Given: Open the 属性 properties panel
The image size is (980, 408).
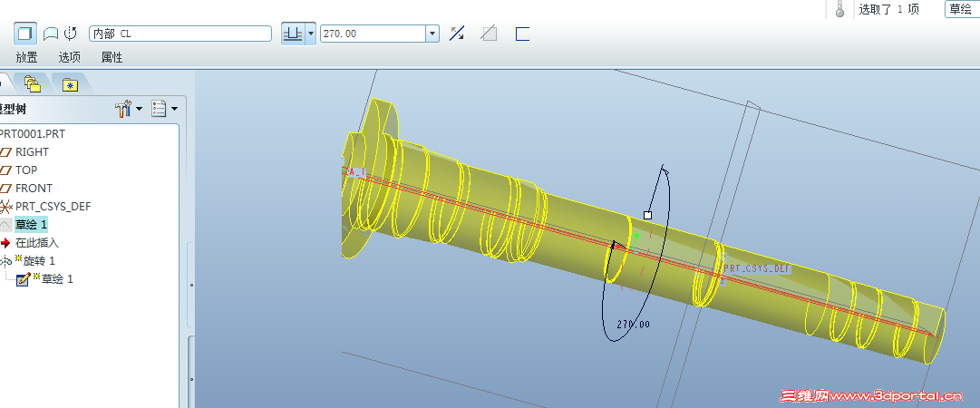Looking at the screenshot, I should click(112, 57).
